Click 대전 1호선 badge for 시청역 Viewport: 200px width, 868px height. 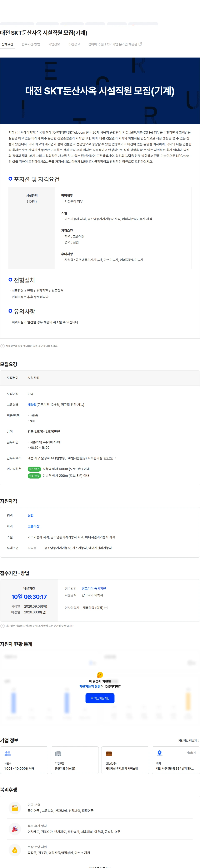34,469
